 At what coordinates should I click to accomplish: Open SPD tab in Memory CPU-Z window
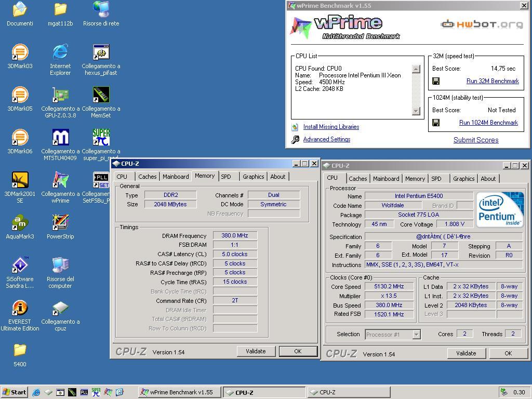coord(226,177)
